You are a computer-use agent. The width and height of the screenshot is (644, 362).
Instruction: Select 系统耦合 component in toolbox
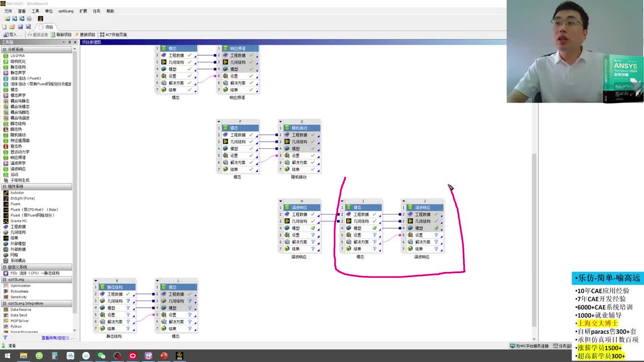(x=18, y=260)
